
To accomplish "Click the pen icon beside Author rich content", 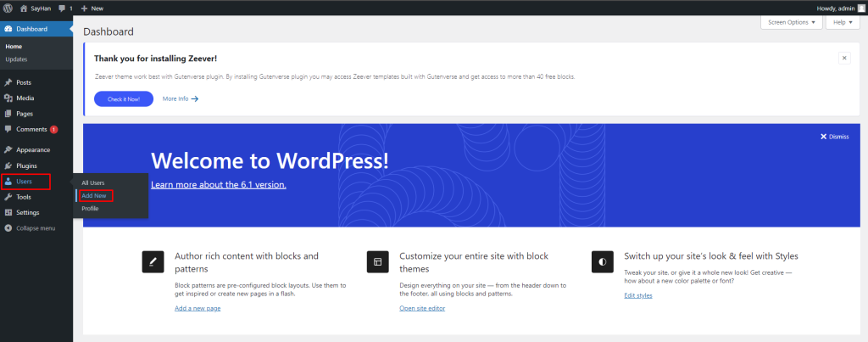I will point(153,261).
